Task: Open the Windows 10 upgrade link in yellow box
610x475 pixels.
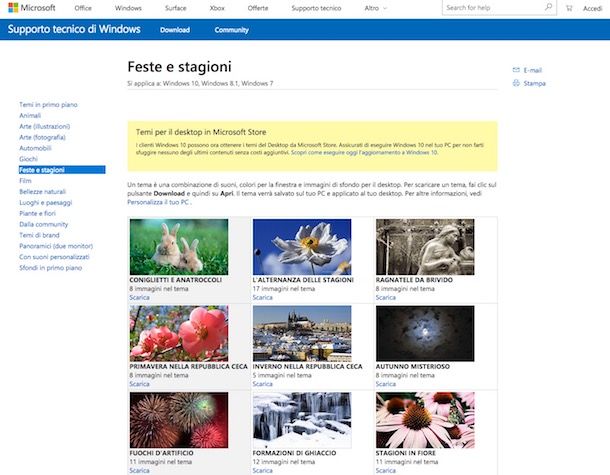Action: point(365,152)
